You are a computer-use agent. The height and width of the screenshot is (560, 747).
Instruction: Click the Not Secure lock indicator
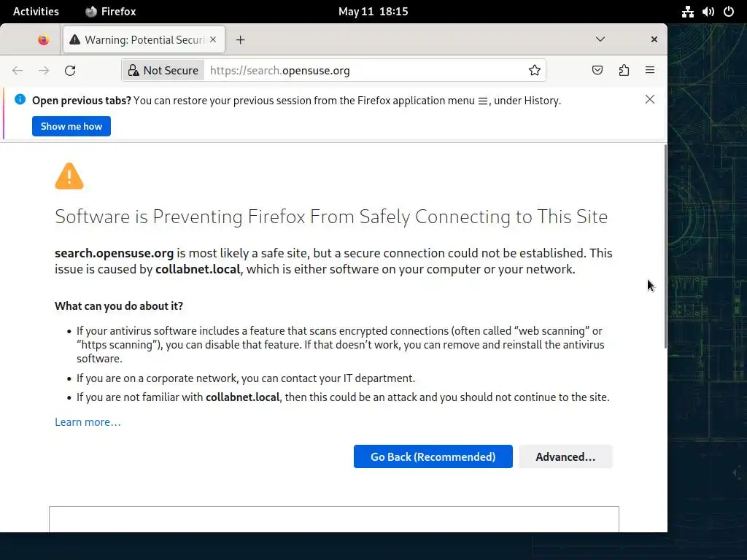[x=163, y=71]
